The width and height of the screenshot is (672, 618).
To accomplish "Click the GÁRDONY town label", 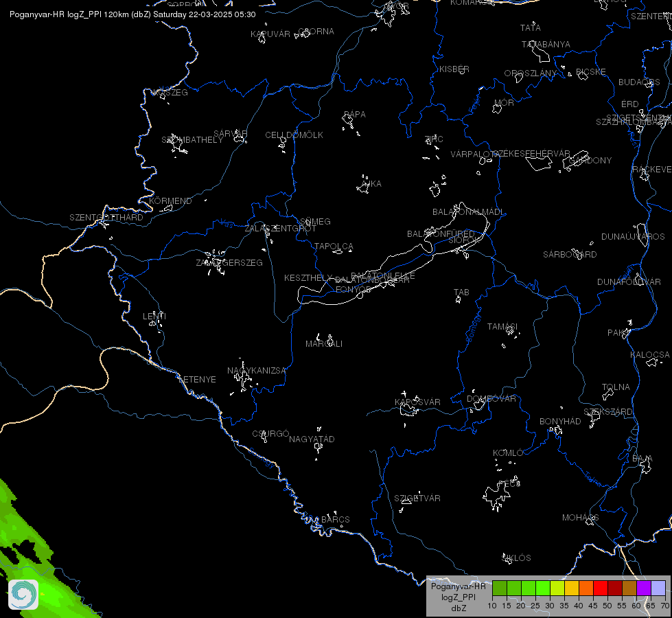I will pyautogui.click(x=590, y=161).
